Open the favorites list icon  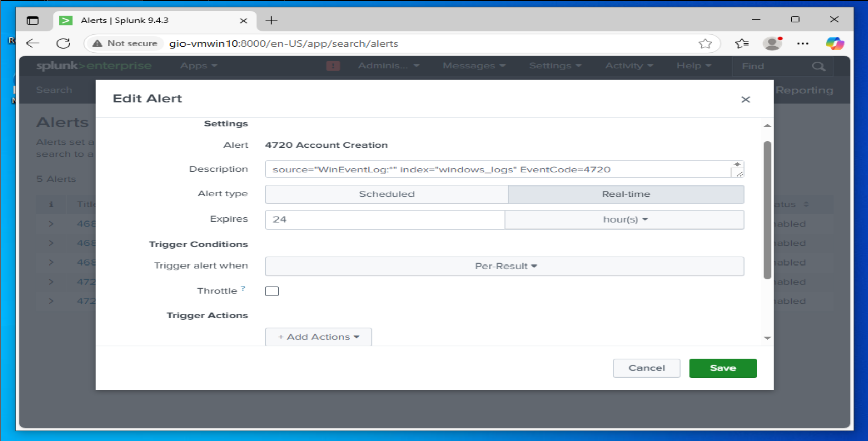tap(742, 43)
